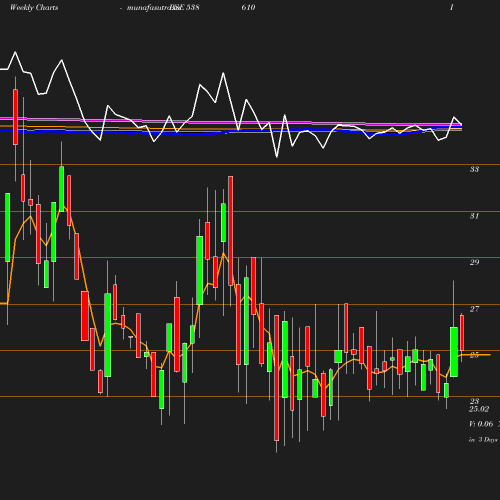Select the price axis label 23
The image size is (500, 500).
474,401
